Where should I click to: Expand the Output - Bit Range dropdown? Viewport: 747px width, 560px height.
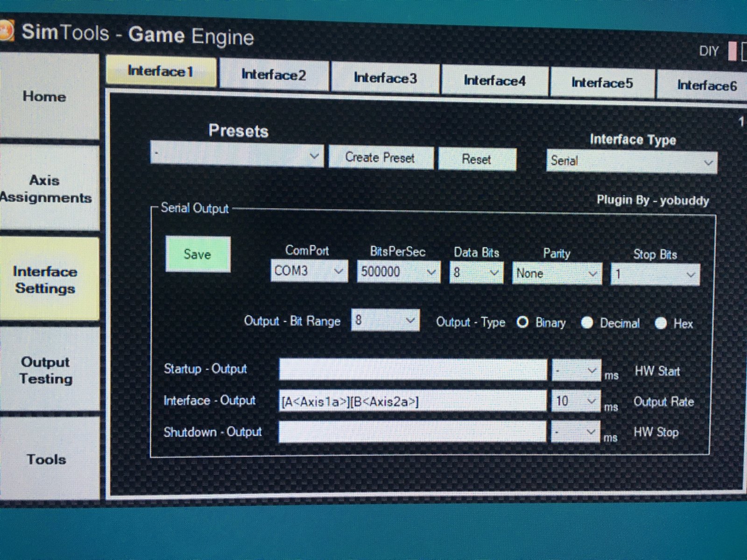385,321
